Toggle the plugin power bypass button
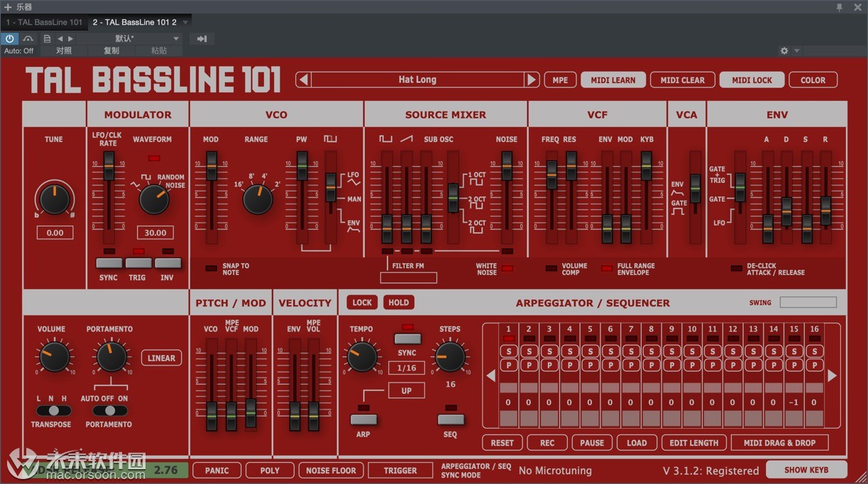The height and width of the screenshot is (484, 868). [10, 39]
